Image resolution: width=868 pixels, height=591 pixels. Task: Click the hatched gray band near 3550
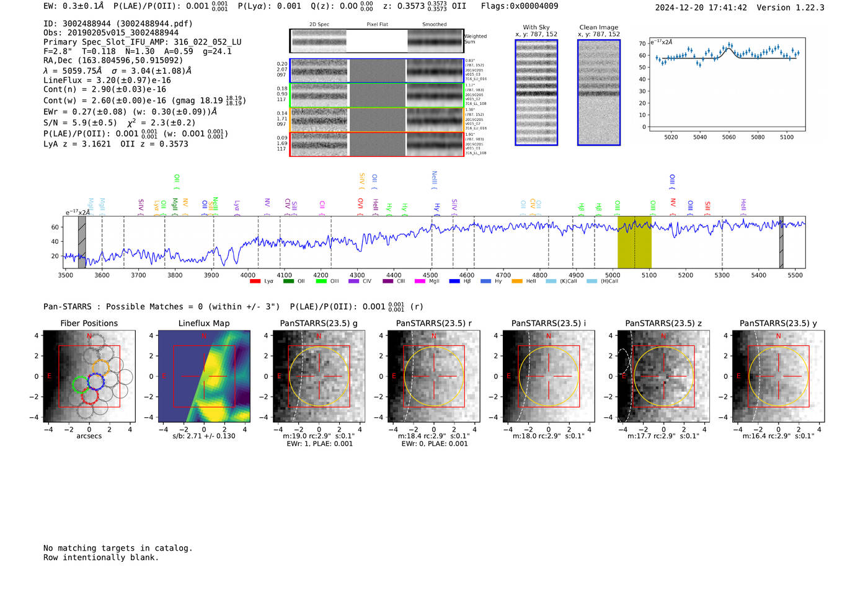tap(82, 242)
